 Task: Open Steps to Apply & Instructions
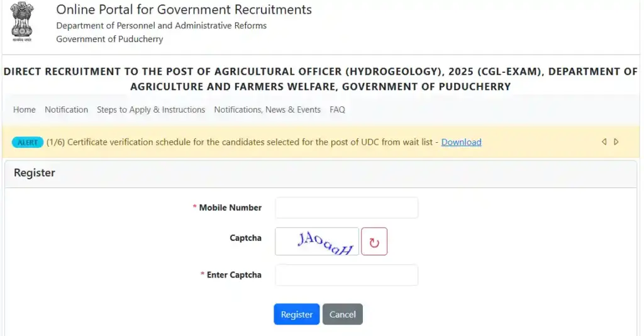151,109
